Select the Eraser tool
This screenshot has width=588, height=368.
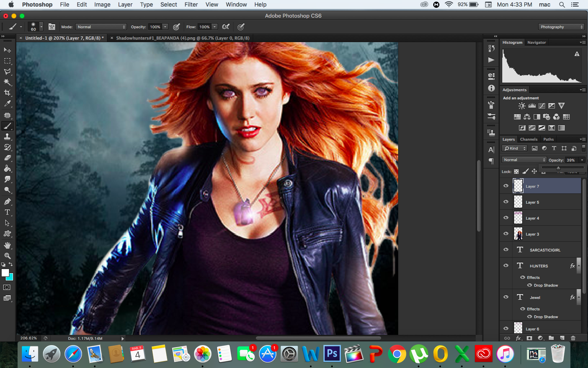(x=7, y=158)
